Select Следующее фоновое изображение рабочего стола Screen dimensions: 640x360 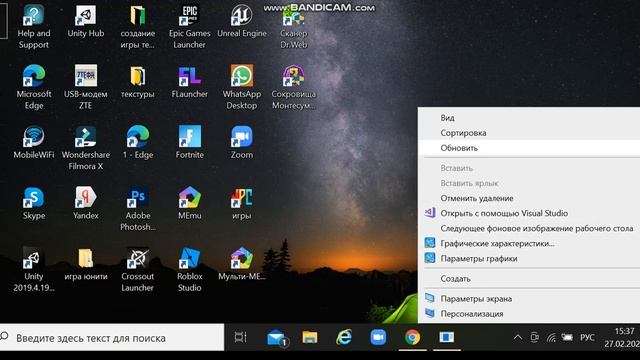[529, 228]
